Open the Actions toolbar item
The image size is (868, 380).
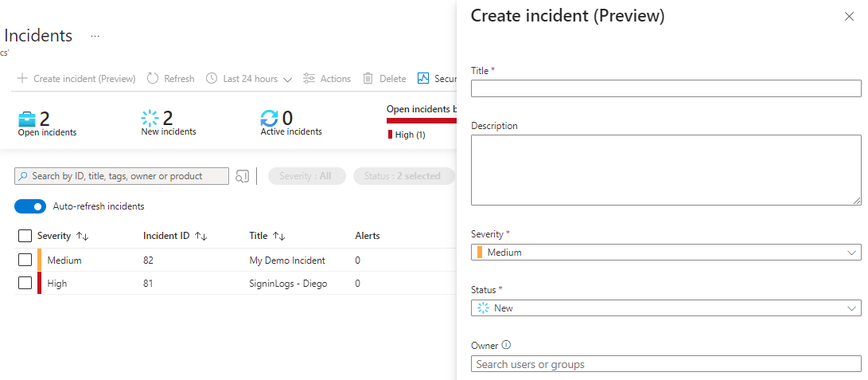coord(327,79)
